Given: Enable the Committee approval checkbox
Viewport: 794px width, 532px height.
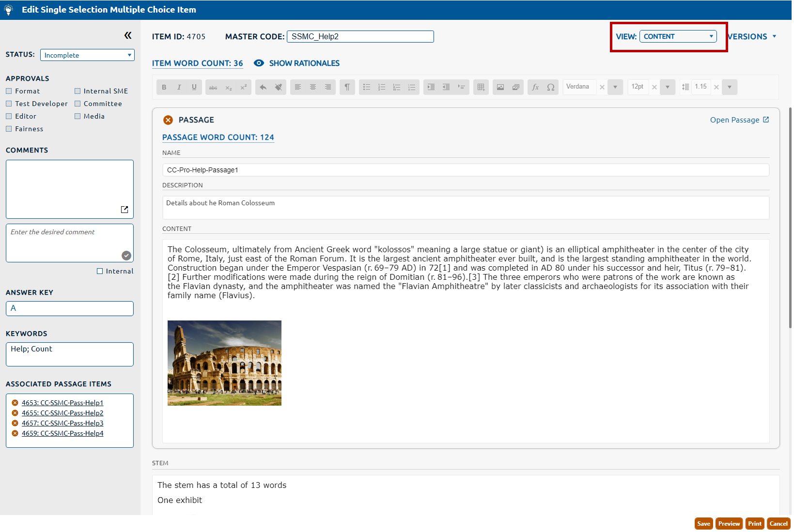Looking at the screenshot, I should [78, 104].
